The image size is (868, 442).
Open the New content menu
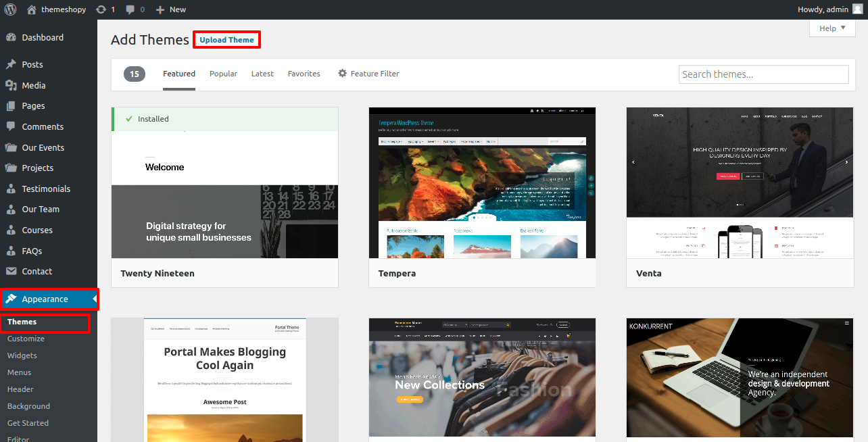point(171,9)
